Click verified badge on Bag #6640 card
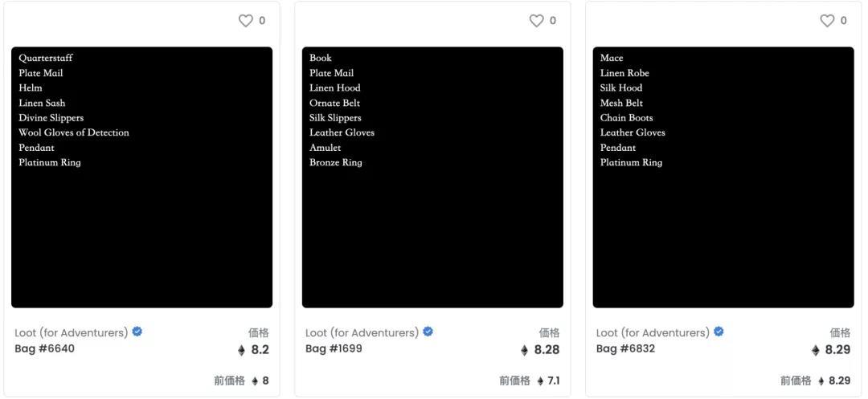The height and width of the screenshot is (399, 868). click(x=137, y=332)
